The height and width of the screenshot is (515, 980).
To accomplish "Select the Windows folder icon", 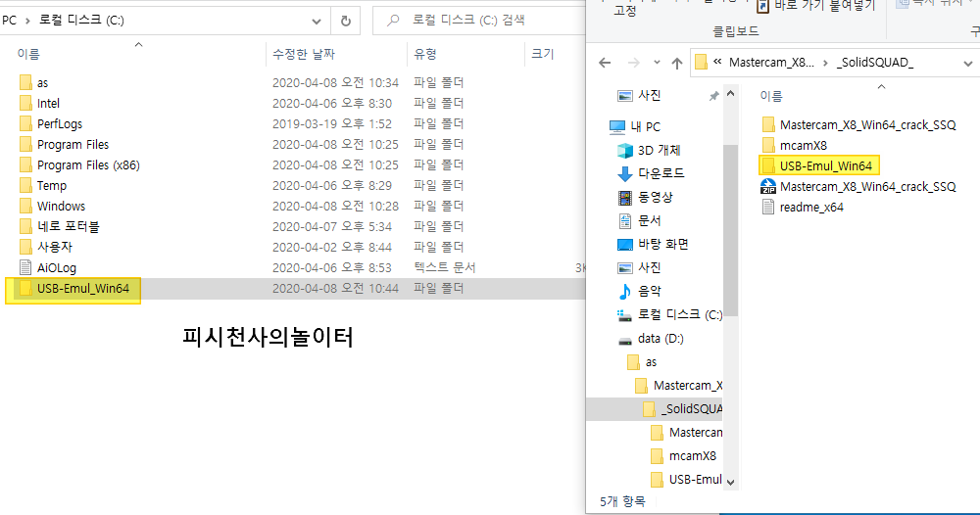I will pos(25,206).
